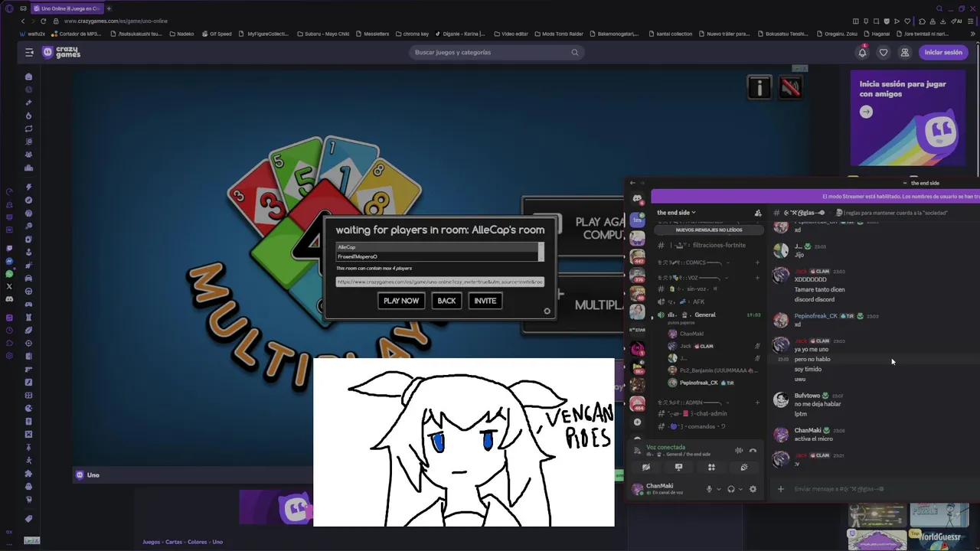Click the player list scrollbar in dialog
This screenshot has width=980, height=551.
(x=541, y=252)
